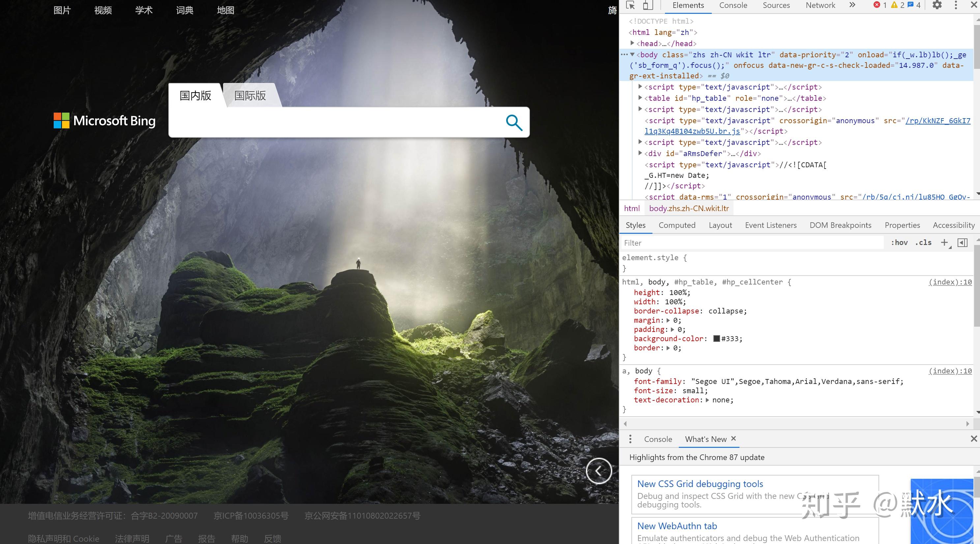This screenshot has height=544, width=980.
Task: Show more DevTools tabs chevron
Action: pos(852,5)
